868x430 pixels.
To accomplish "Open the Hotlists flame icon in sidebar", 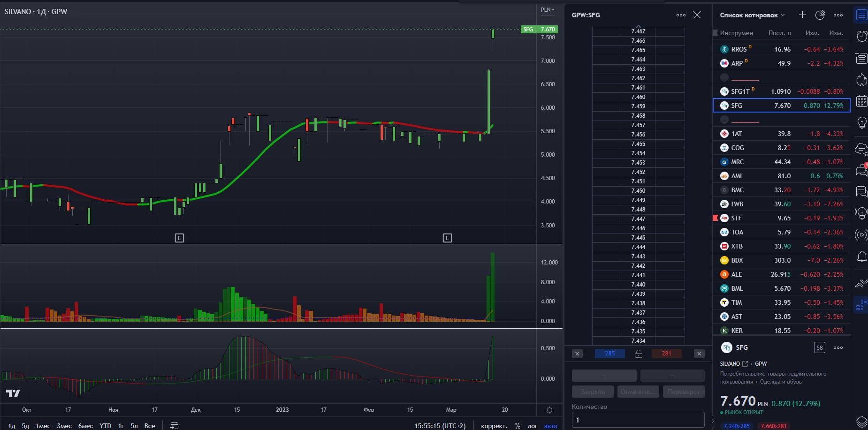I will [x=861, y=79].
